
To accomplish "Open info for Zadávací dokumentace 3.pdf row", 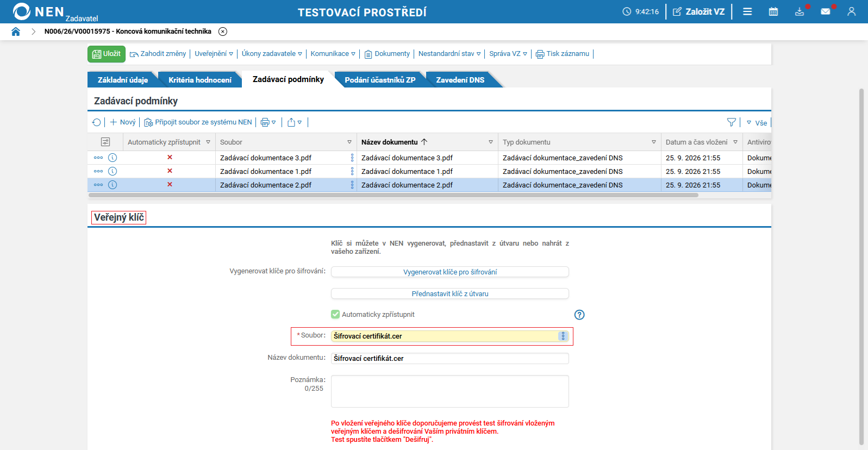I will (113, 158).
